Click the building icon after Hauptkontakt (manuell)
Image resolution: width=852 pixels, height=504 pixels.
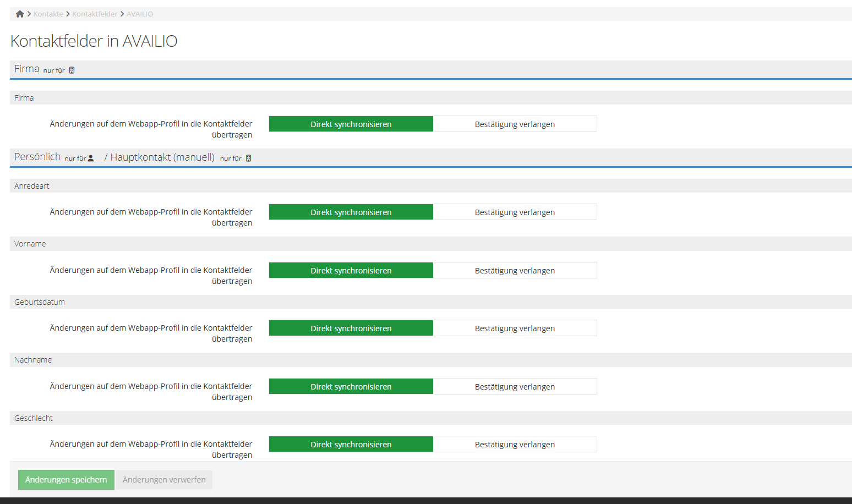tap(248, 158)
